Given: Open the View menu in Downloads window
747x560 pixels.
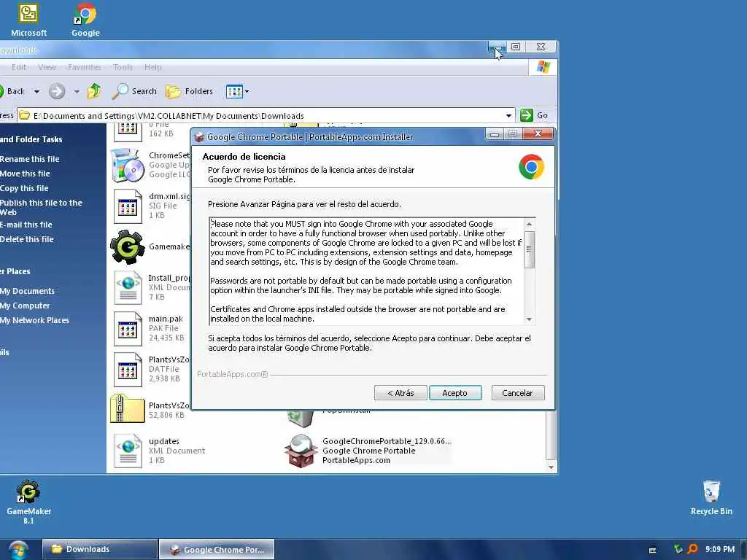Looking at the screenshot, I should pos(47,67).
